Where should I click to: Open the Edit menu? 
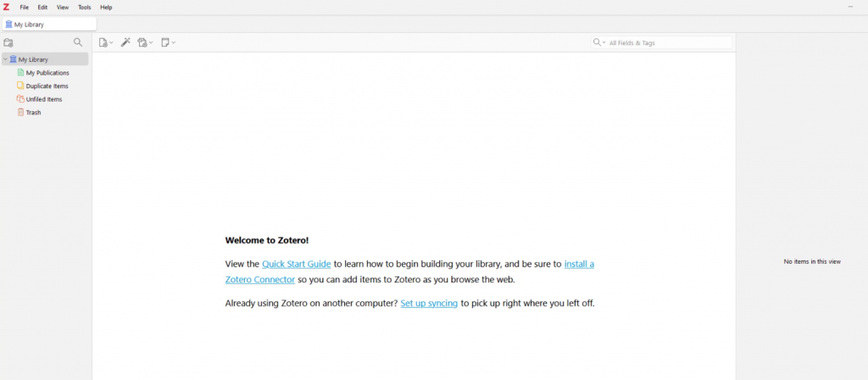click(x=42, y=7)
